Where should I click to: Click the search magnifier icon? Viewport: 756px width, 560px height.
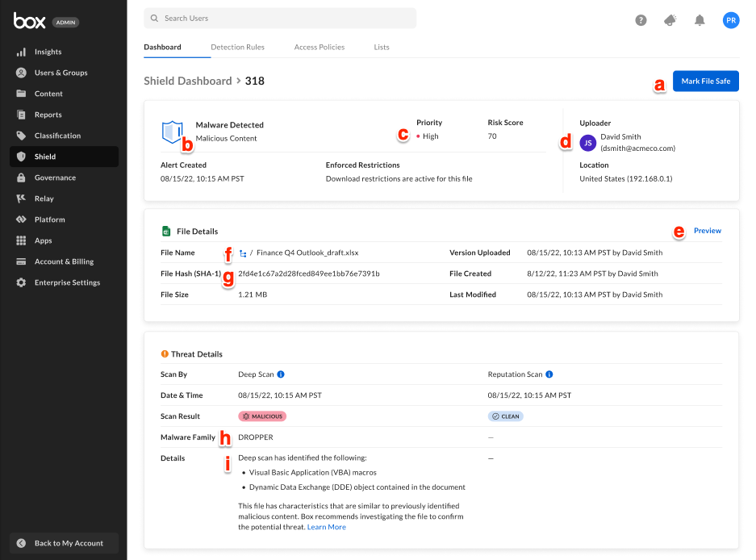pyautogui.click(x=154, y=19)
